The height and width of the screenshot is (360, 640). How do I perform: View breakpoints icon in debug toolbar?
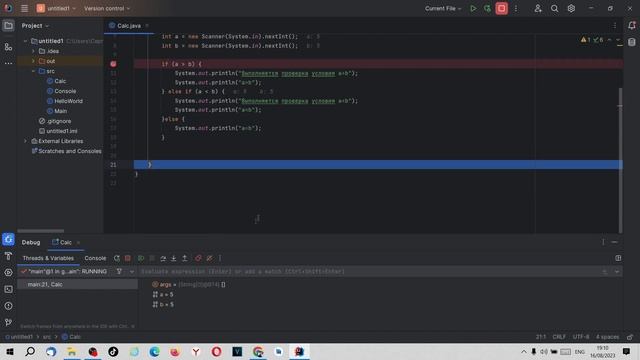[x=198, y=258]
